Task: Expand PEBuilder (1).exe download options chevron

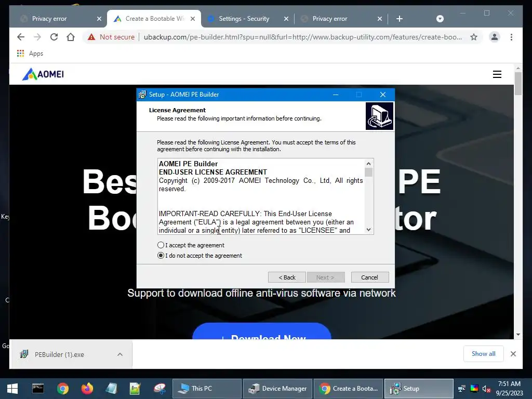Action: point(120,354)
